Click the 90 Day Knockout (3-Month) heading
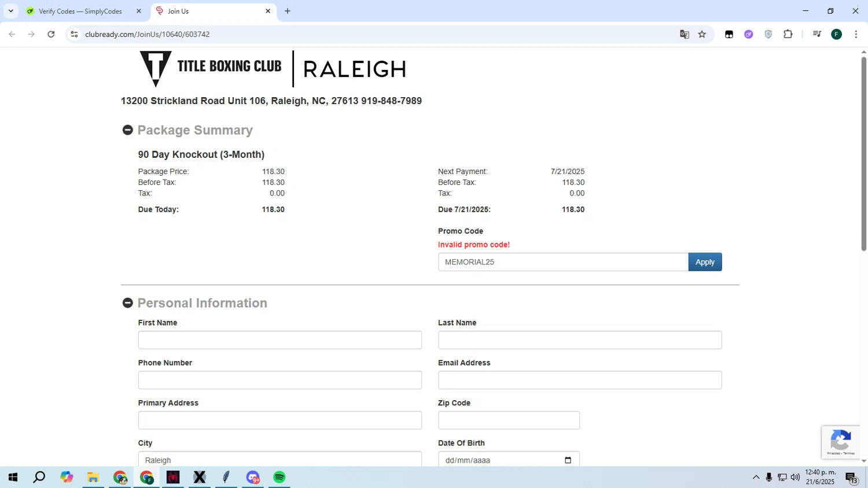The image size is (868, 488). [x=201, y=154]
